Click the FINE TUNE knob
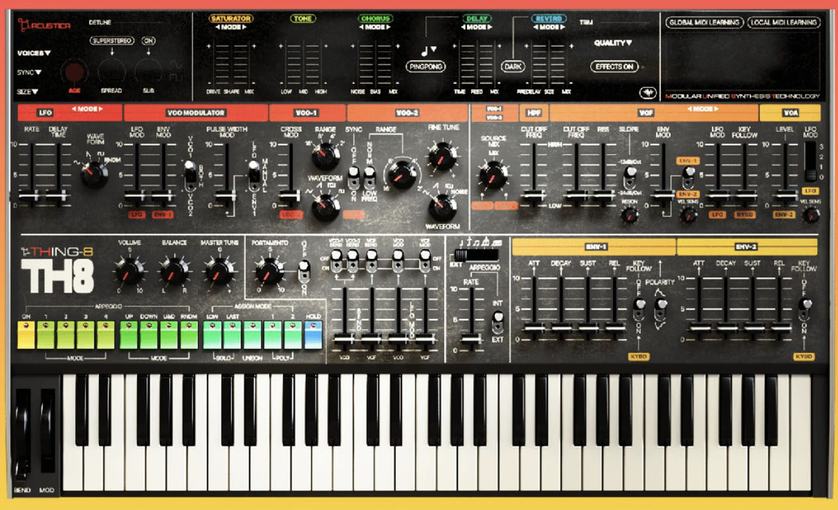 (x=443, y=156)
